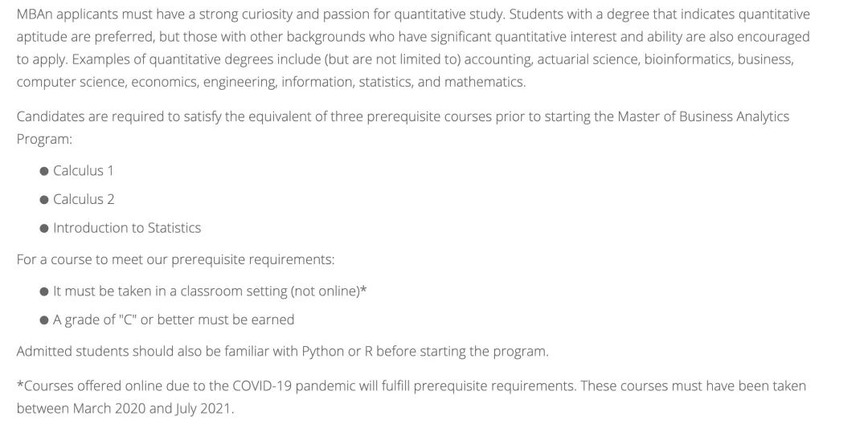The height and width of the screenshot is (444, 868).
Task: Select the "Calculus 2" list item text
Action: 84,199
